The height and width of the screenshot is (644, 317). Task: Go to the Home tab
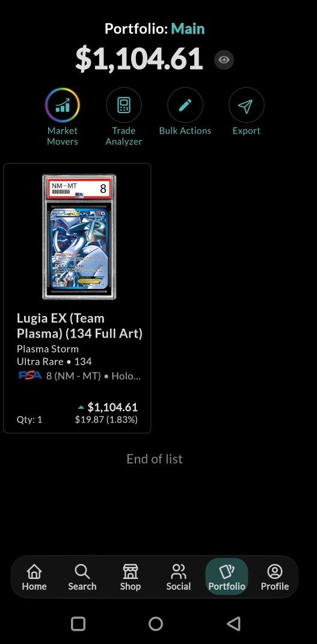pos(34,577)
